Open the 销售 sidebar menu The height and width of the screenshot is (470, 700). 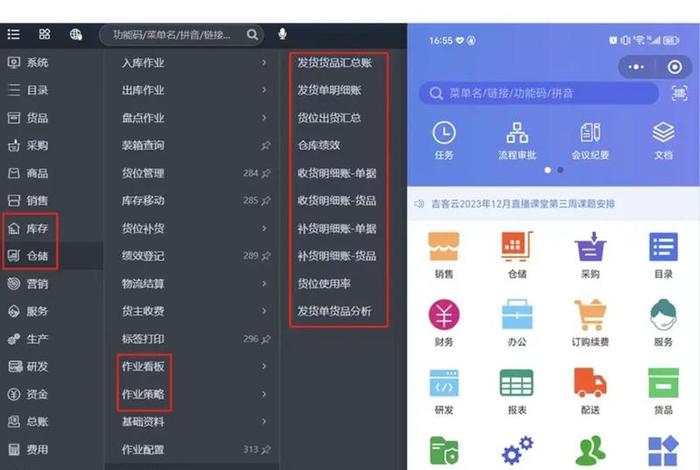point(28,201)
